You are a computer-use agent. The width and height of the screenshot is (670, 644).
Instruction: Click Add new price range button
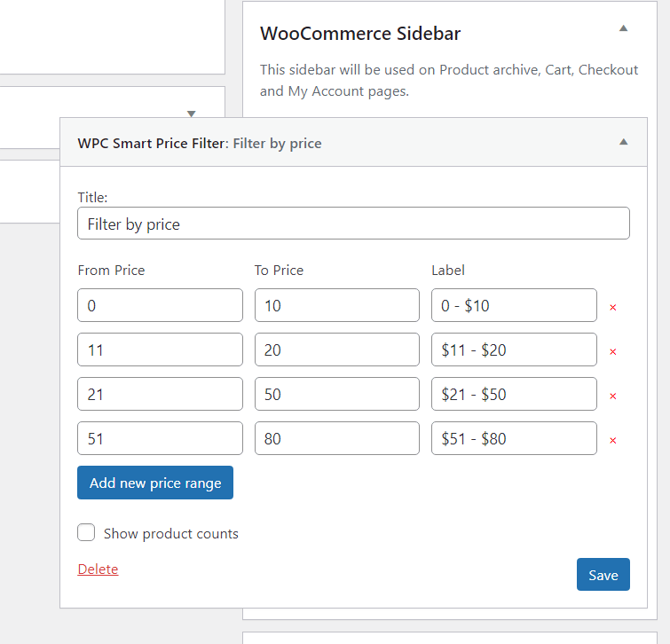[155, 483]
